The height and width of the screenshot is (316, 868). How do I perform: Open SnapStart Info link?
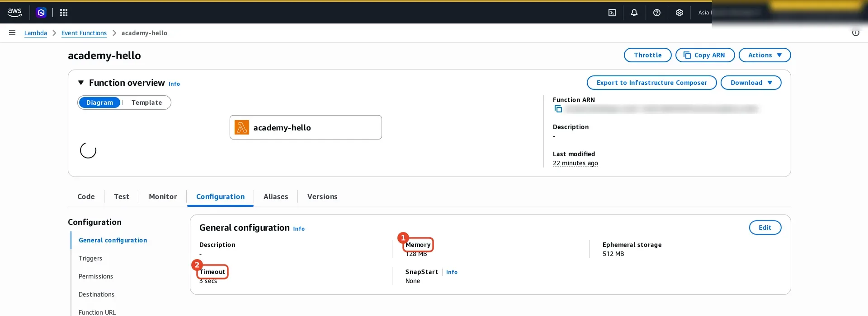pyautogui.click(x=452, y=272)
